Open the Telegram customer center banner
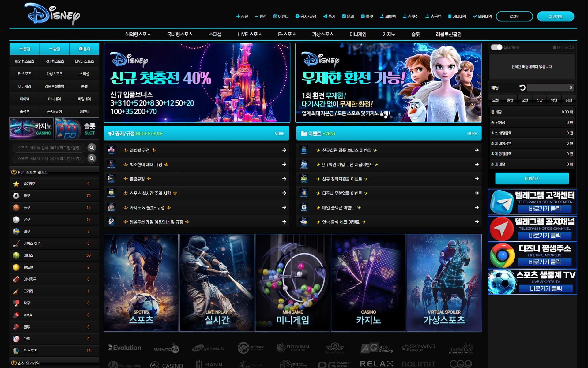Screen dimensions: 588x368 (x=532, y=202)
